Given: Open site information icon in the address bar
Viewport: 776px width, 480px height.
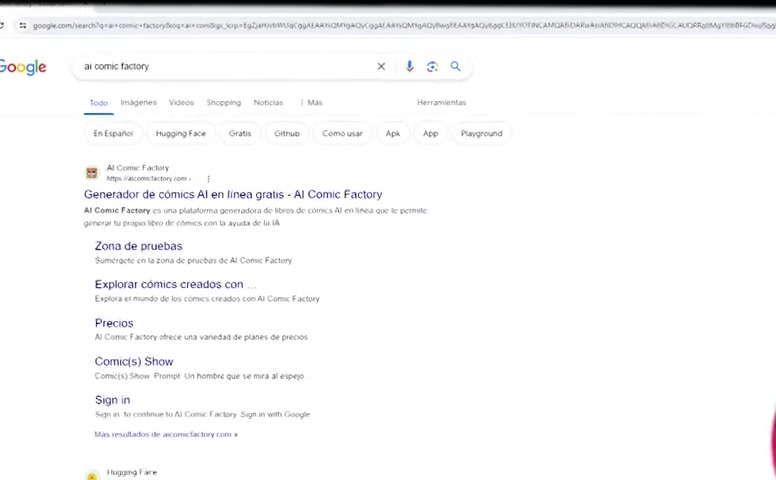Looking at the screenshot, I should click(x=23, y=25).
